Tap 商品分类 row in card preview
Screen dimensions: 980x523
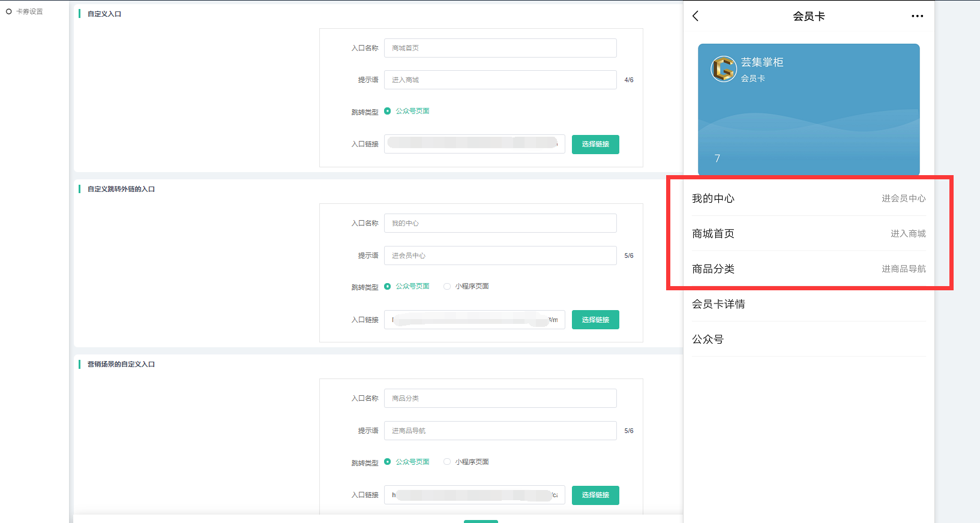[x=808, y=269]
